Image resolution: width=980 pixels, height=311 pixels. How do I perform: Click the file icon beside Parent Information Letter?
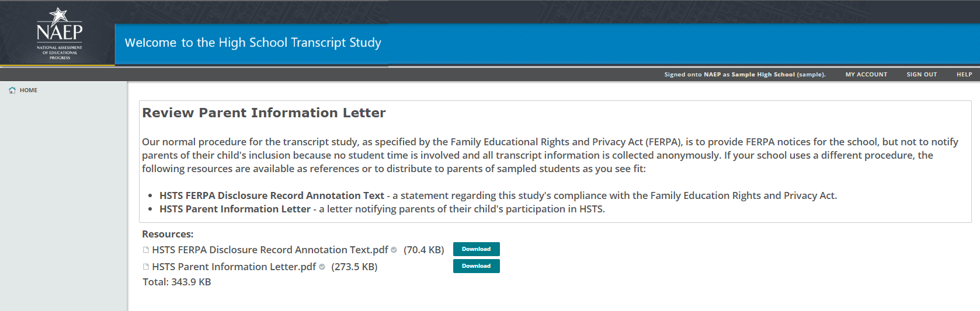click(x=146, y=267)
